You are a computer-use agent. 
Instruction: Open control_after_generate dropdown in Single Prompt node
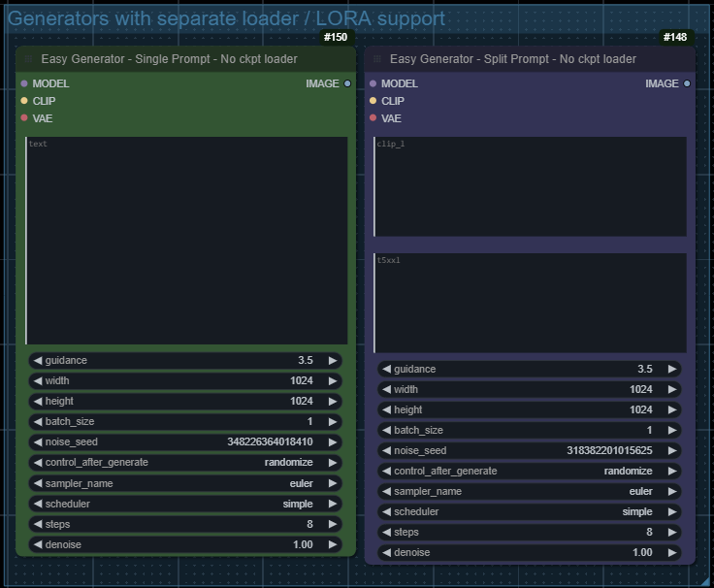tap(184, 463)
